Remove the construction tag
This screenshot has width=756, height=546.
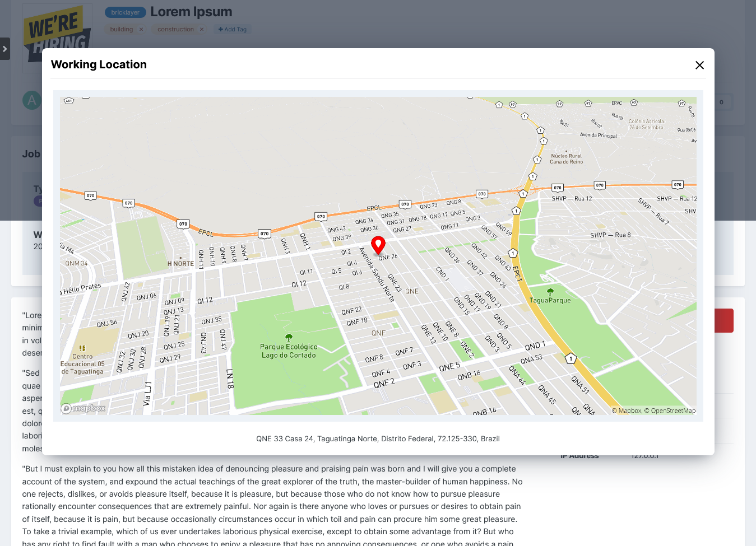pos(202,29)
